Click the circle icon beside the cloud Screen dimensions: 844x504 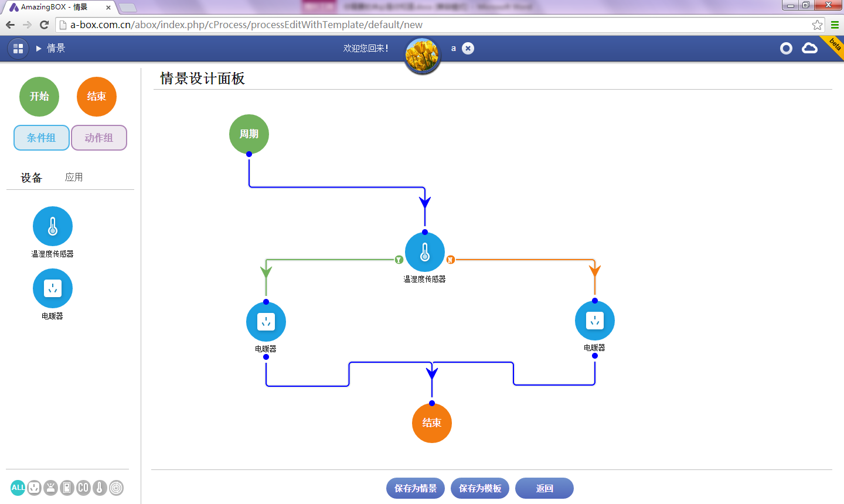click(x=786, y=49)
